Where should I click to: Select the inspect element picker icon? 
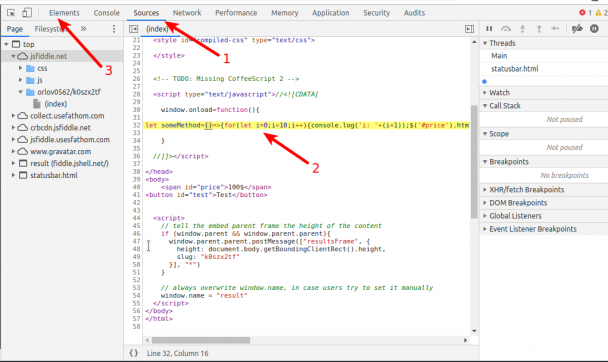(11, 13)
